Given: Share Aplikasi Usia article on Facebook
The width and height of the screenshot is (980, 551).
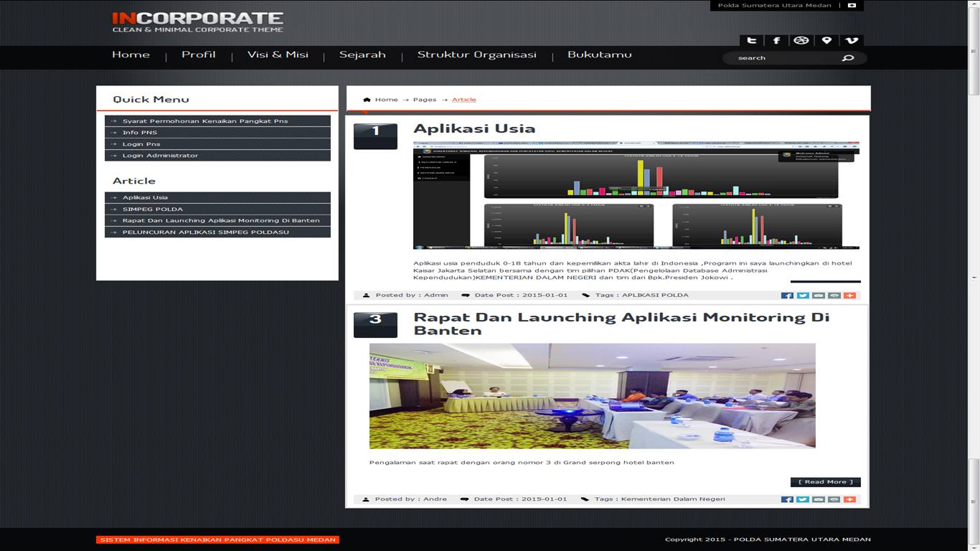Looking at the screenshot, I should [787, 296].
